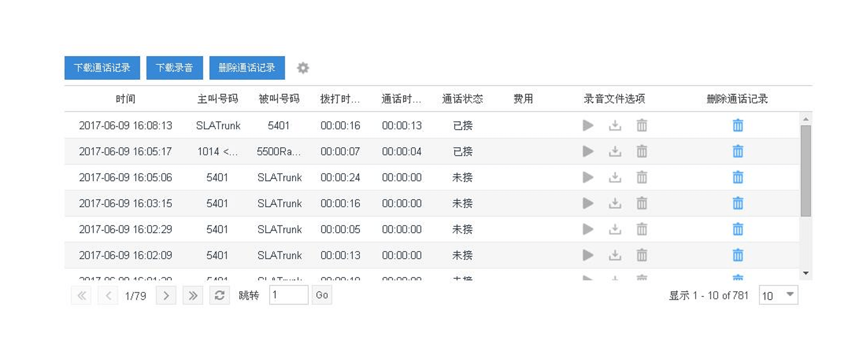868x354 pixels.
Task: Download recording for the 16:03:15 call
Action: pos(615,203)
